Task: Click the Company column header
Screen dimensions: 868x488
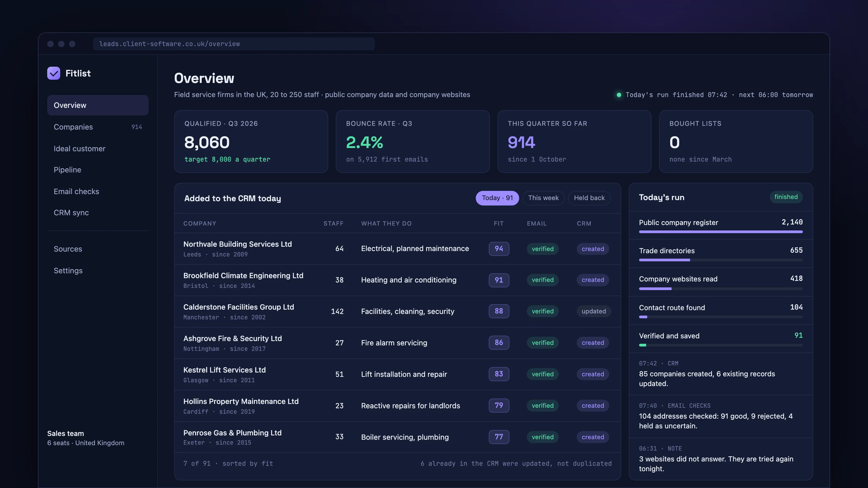Action: click(200, 224)
